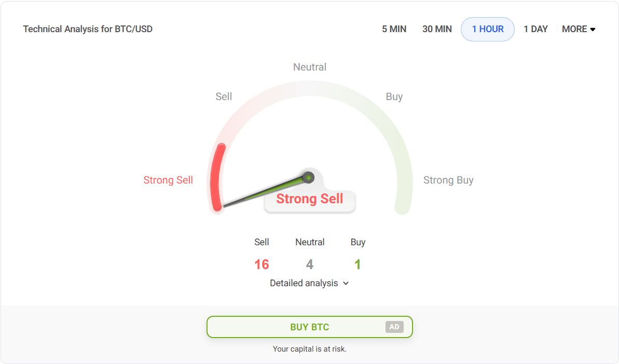Click the red Sell count of 16

coord(262,264)
